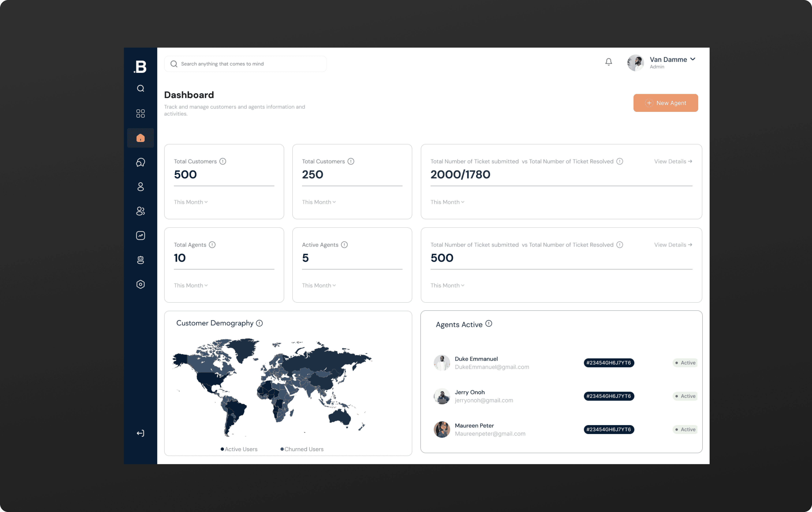Open the analytics chart sidebar icon
This screenshot has width=812, height=512.
(141, 235)
